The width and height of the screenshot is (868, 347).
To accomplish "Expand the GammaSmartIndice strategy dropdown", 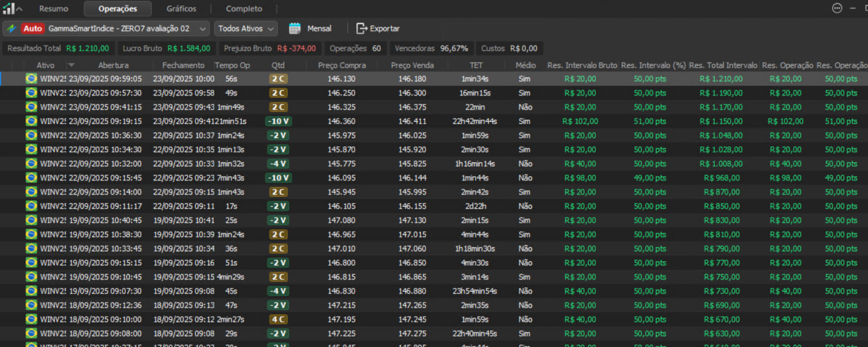I will 202,29.
